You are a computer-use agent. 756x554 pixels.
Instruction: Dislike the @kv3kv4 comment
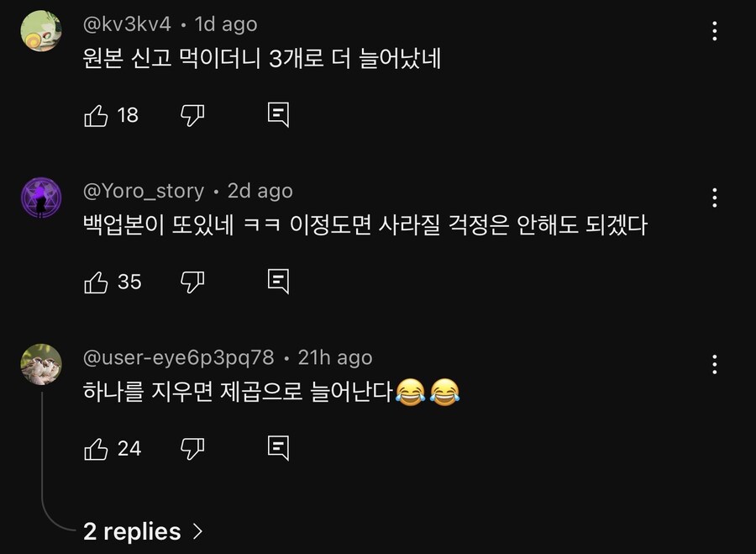point(192,115)
